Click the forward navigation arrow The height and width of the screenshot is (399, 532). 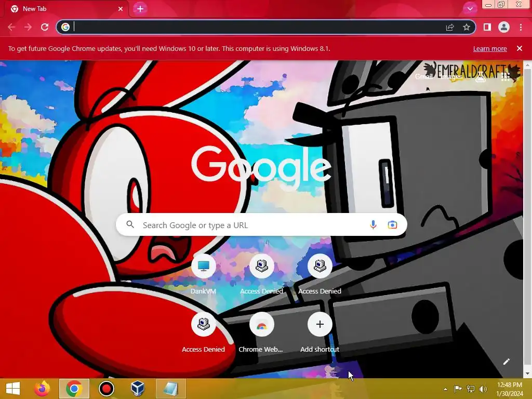point(28,27)
